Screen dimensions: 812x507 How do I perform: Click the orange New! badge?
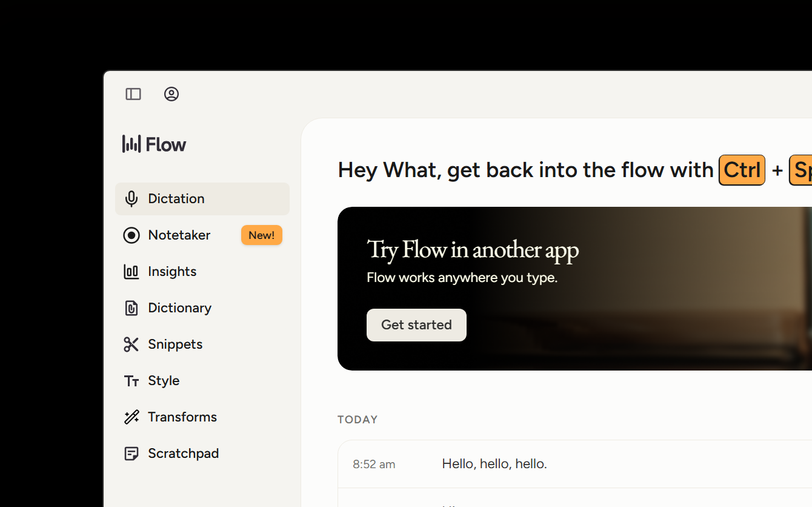(x=262, y=235)
